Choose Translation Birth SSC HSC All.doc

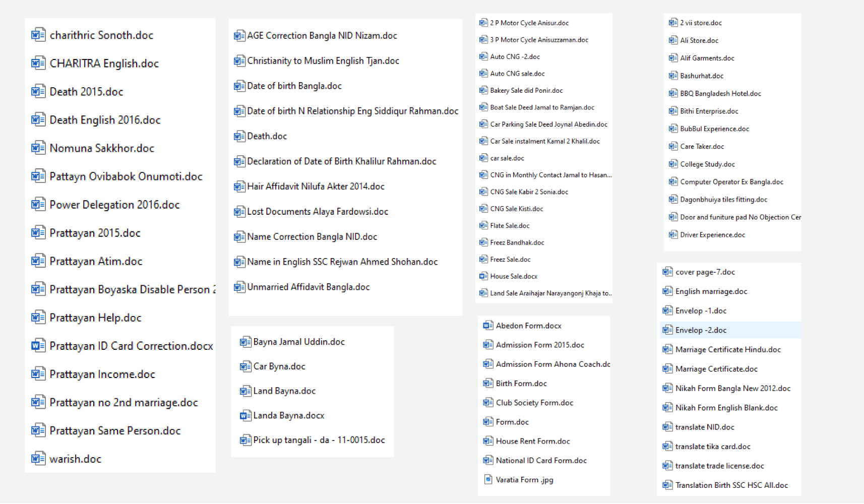[731, 485]
